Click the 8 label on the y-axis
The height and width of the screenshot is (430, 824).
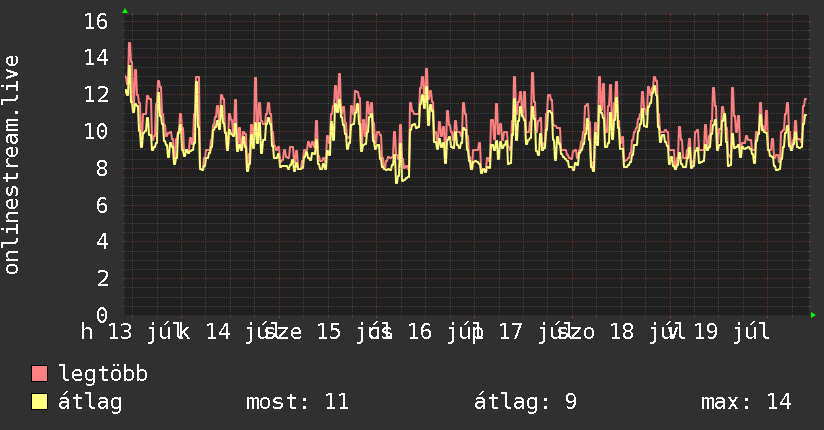tap(102, 168)
